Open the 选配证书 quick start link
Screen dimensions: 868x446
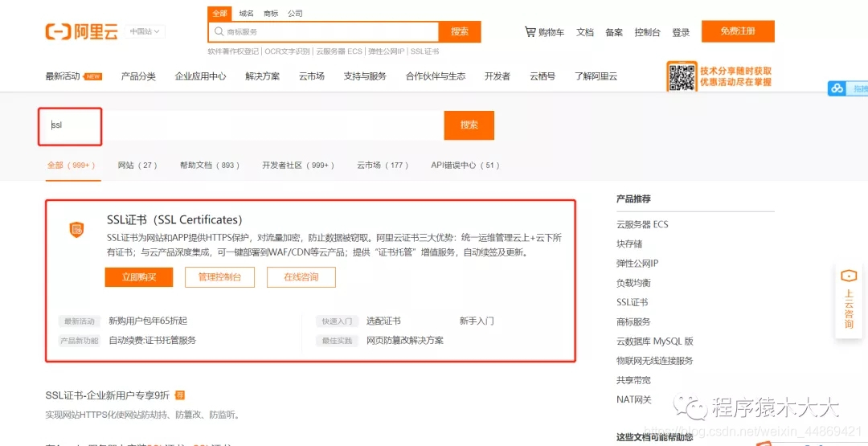[383, 321]
